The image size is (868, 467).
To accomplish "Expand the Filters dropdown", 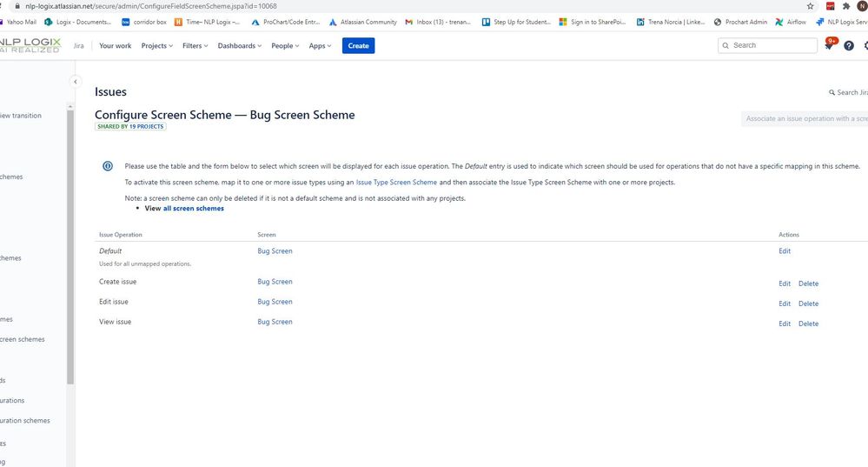I will pyautogui.click(x=195, y=45).
